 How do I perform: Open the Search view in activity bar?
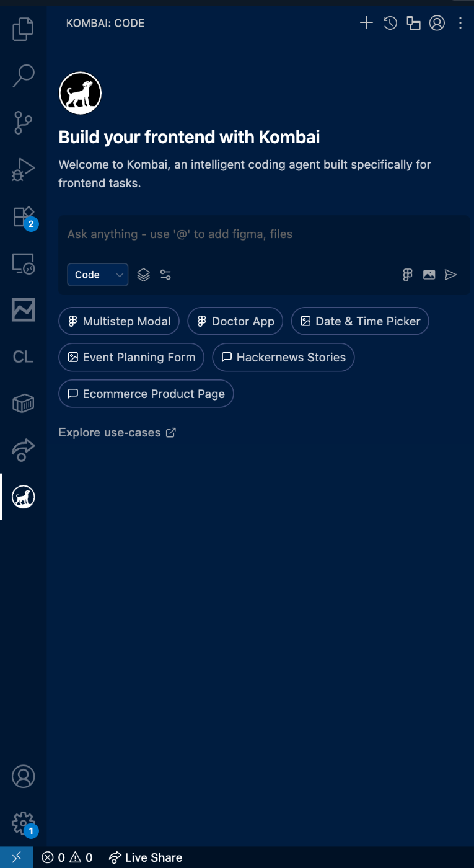coord(23,76)
